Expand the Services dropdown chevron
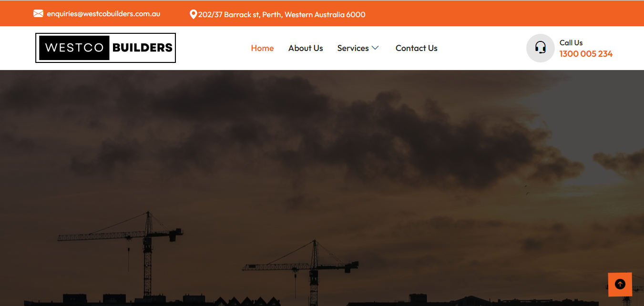The height and width of the screenshot is (306, 644). (x=375, y=48)
